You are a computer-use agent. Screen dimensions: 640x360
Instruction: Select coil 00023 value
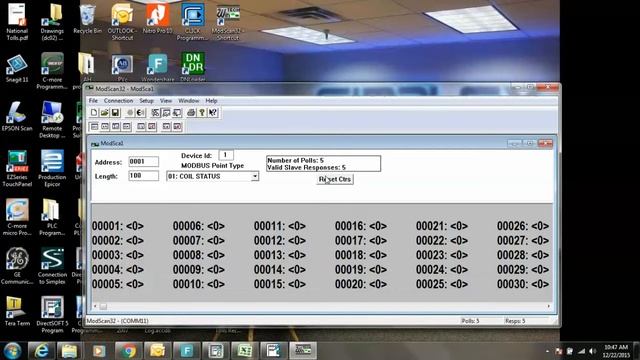click(x=459, y=255)
